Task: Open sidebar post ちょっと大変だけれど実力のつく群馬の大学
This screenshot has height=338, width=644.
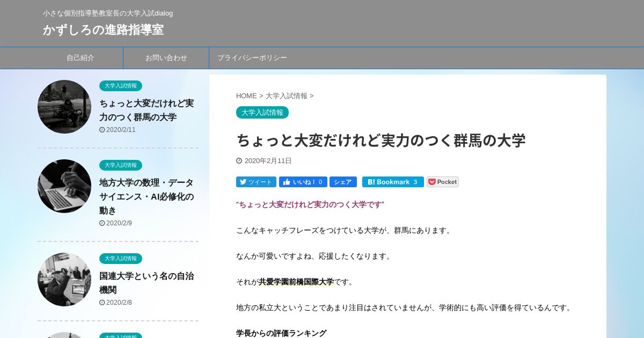Action: [147, 110]
